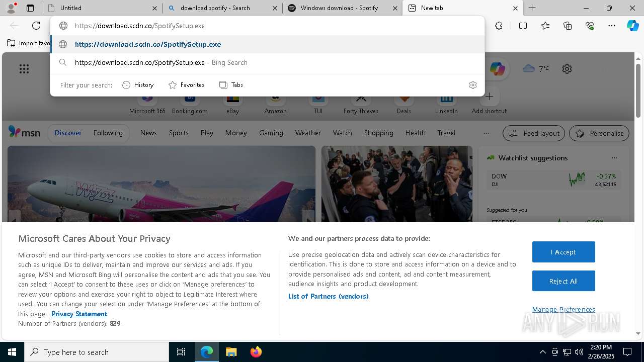Image resolution: width=644 pixels, height=362 pixels.
Task: Filter search by Favorites
Action: tap(186, 85)
